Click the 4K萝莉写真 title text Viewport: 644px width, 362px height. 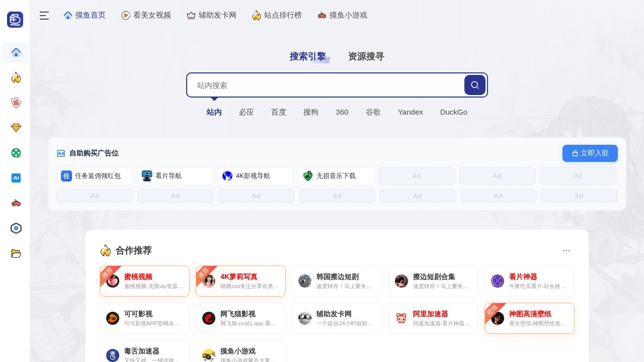click(239, 277)
